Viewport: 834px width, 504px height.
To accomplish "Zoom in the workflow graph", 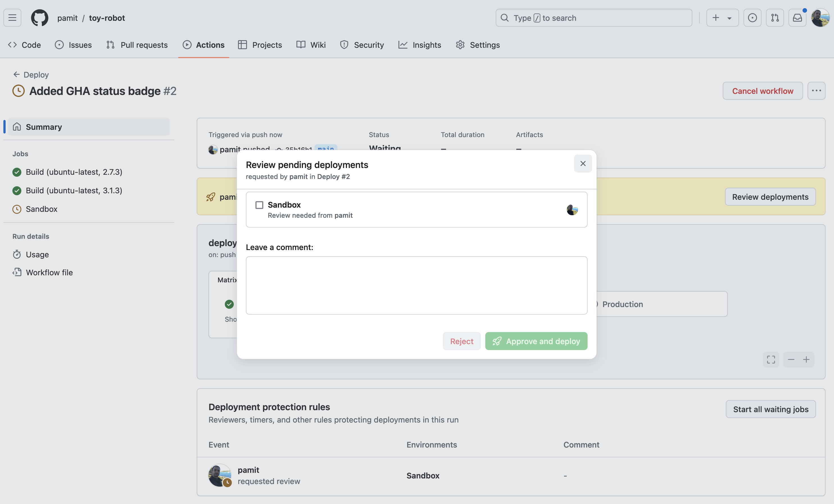I will coord(806,360).
